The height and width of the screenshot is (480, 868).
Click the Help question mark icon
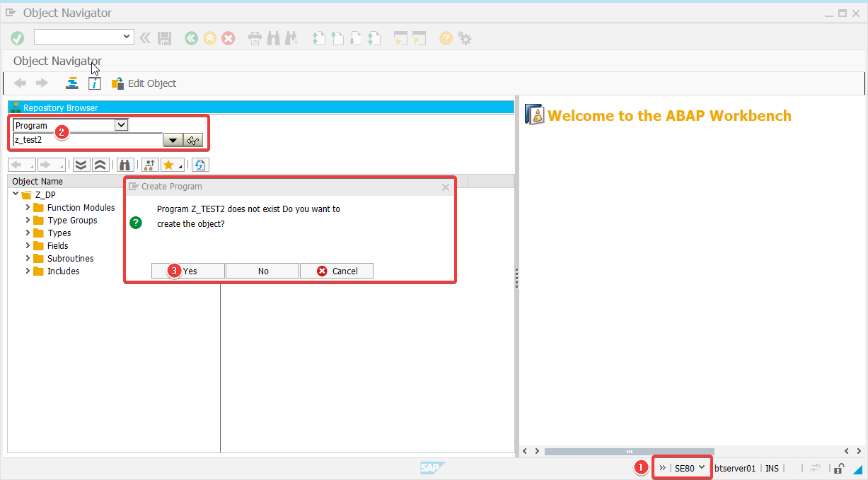(446, 38)
